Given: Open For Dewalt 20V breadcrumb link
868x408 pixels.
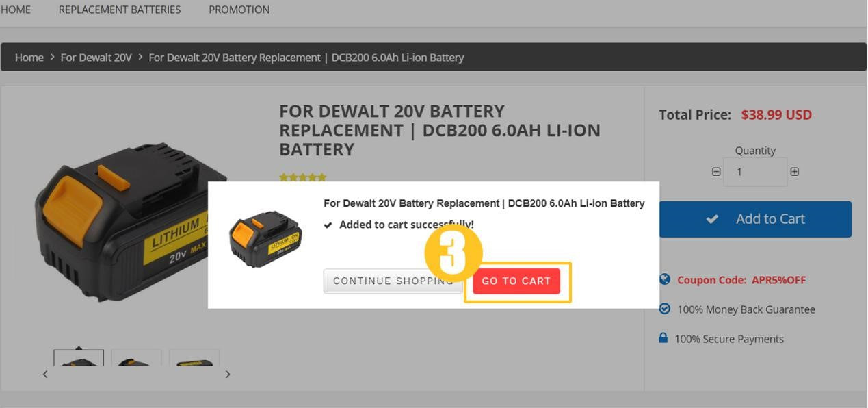Looking at the screenshot, I should [x=96, y=58].
